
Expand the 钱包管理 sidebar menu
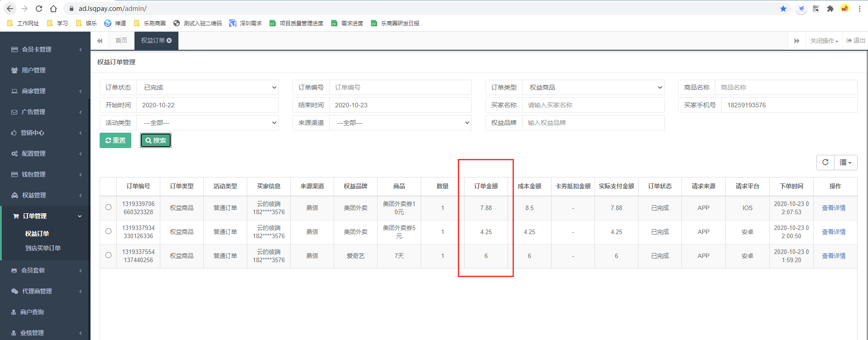point(45,174)
